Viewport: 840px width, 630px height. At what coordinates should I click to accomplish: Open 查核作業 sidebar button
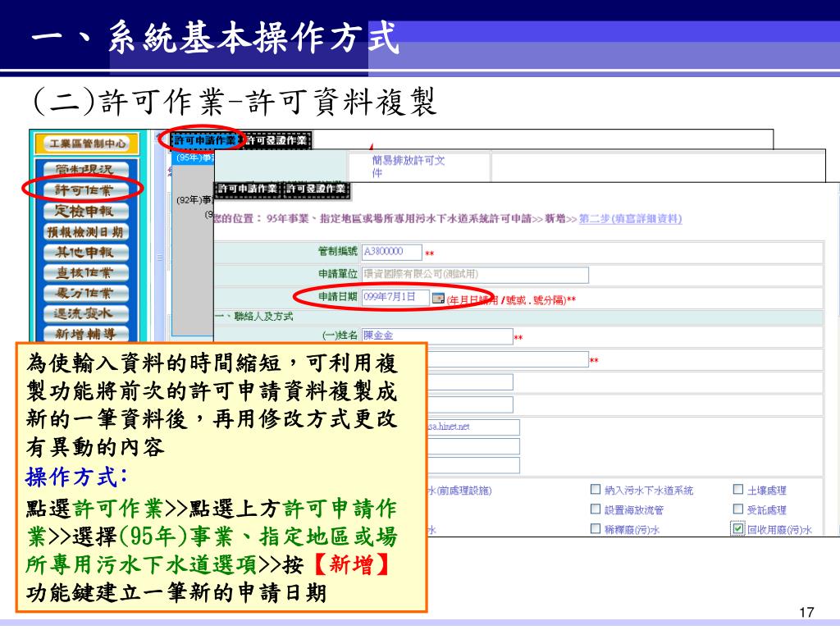pyautogui.click(x=85, y=272)
